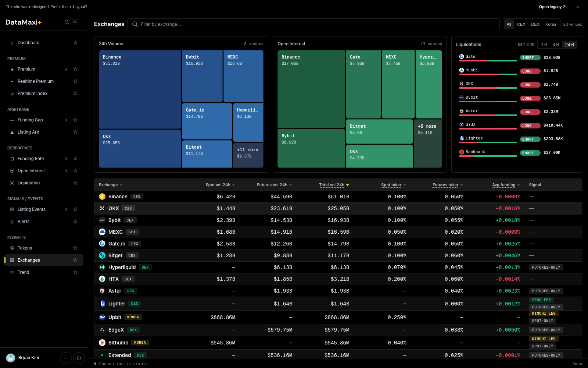
Task: Click the Exchanges grid icon
Action: tap(12, 260)
